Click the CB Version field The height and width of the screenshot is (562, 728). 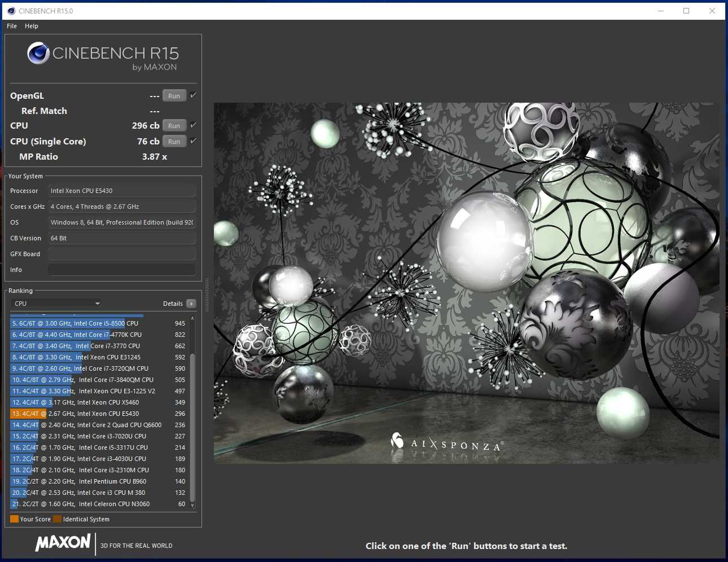tap(122, 238)
